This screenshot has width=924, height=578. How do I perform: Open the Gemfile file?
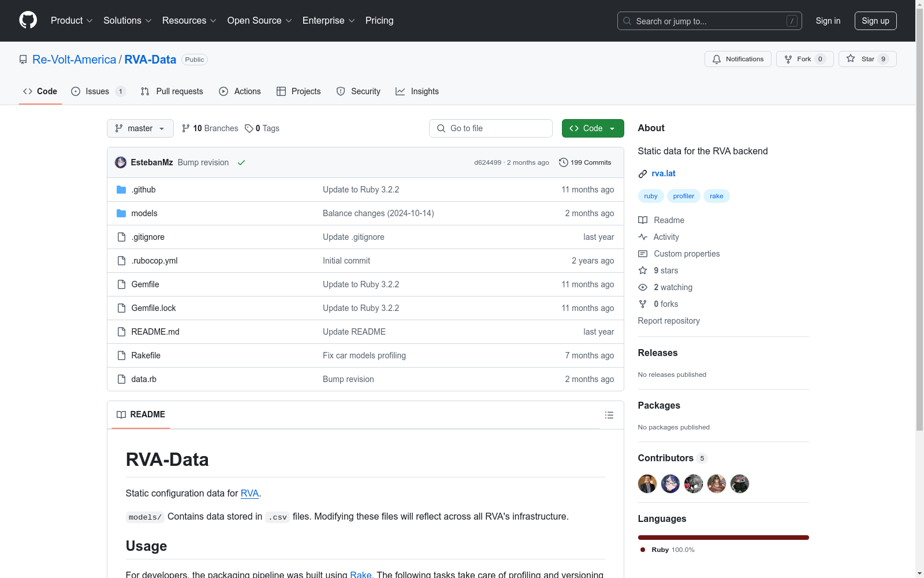pos(145,284)
